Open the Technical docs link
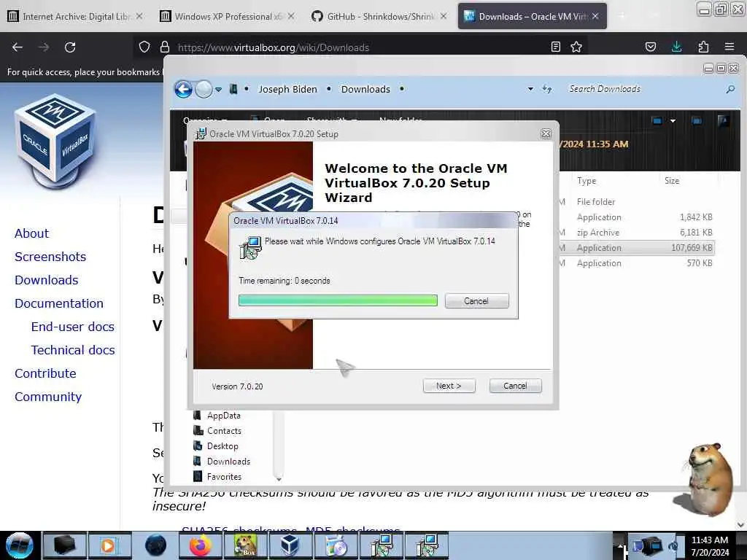The height and width of the screenshot is (560, 747). click(73, 350)
